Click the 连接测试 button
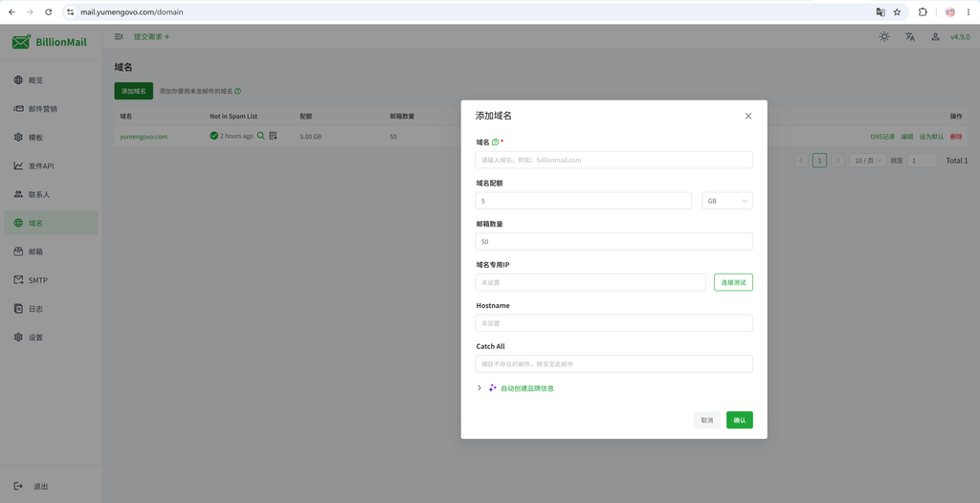Screen dimensions: 980x503 (734, 282)
